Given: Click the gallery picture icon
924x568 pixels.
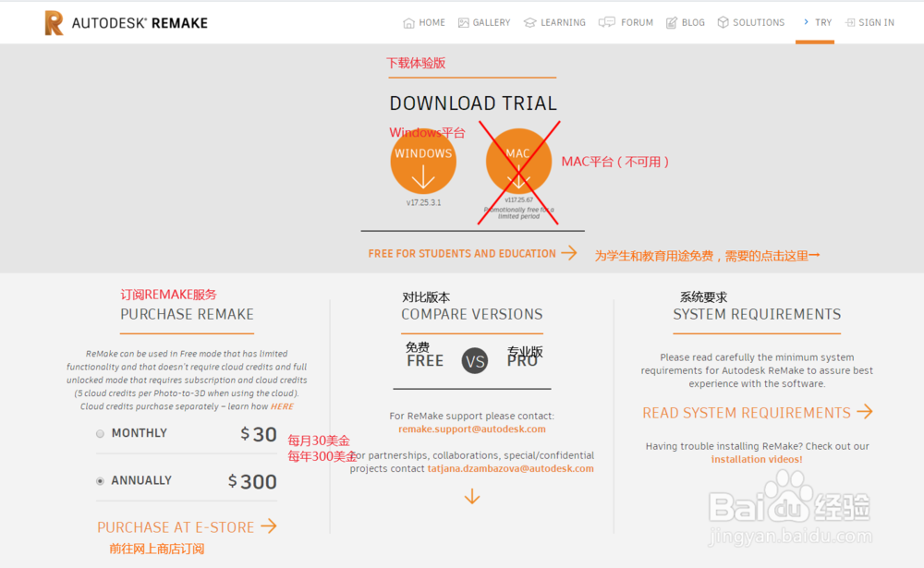Looking at the screenshot, I should 464,23.
